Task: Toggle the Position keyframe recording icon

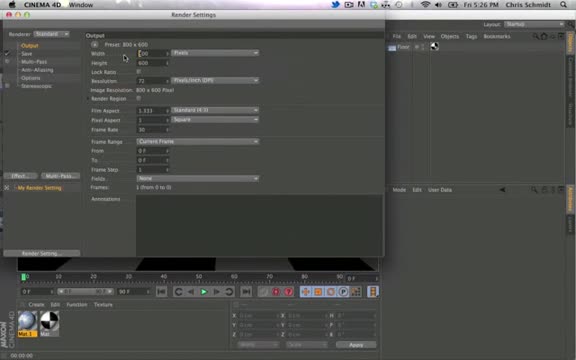Action: click(x=306, y=292)
